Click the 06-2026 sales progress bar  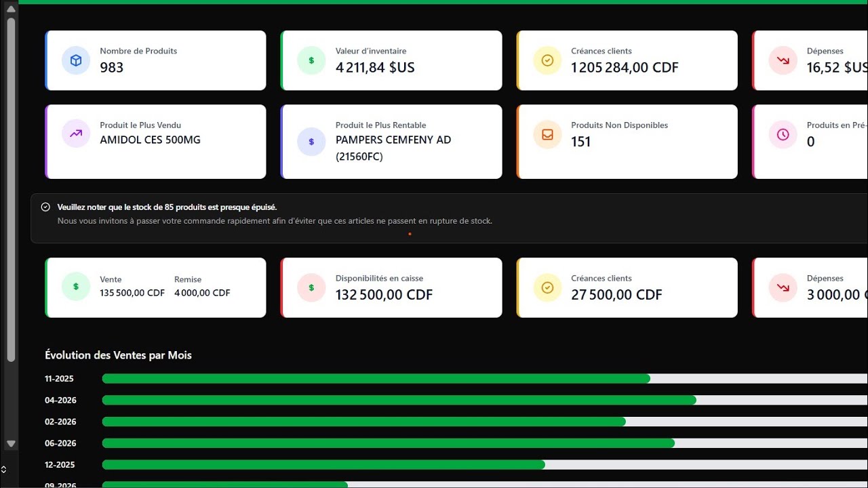[x=485, y=443]
